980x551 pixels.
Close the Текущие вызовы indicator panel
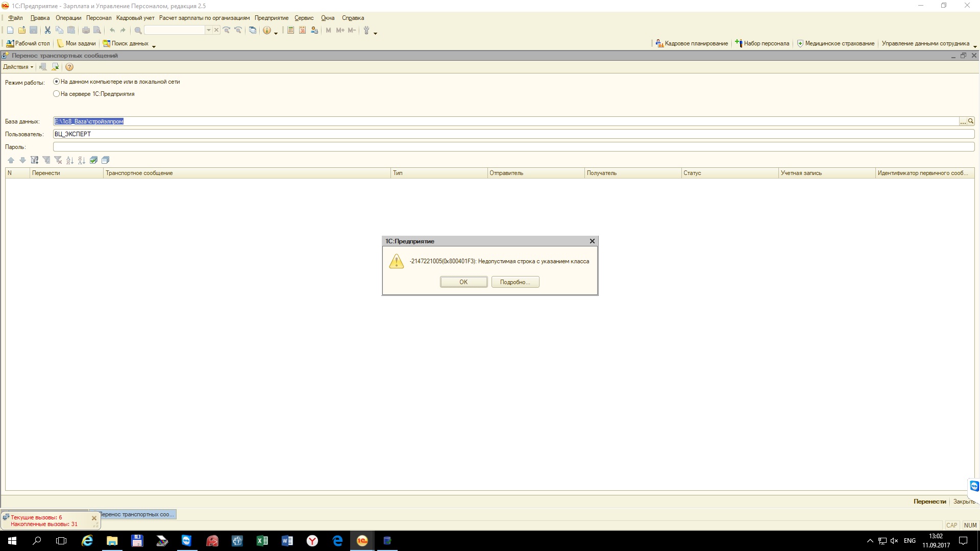click(x=94, y=518)
